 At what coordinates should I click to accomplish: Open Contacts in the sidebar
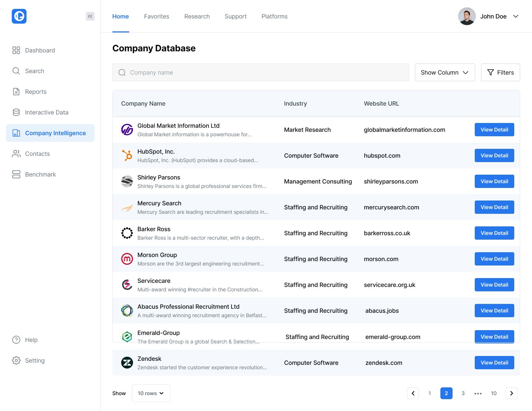[x=50, y=154]
